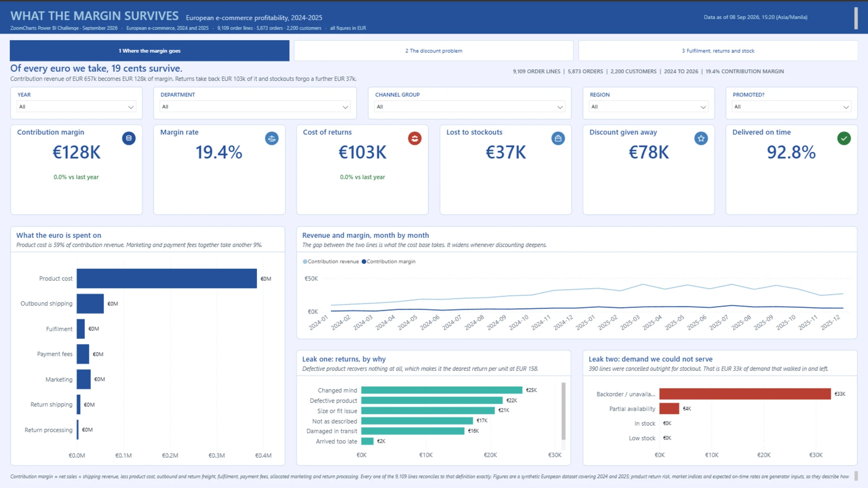Click the 'Data as of 08 Sep 2026' text
This screenshot has width=868, height=488.
(755, 17)
